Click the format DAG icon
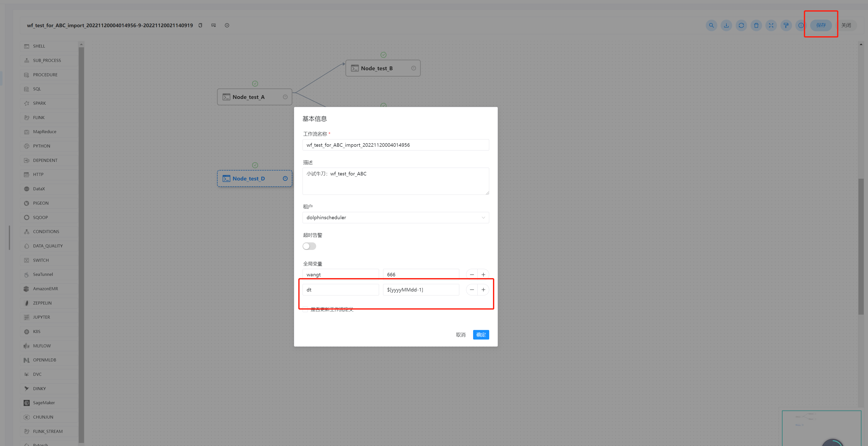 pos(786,25)
